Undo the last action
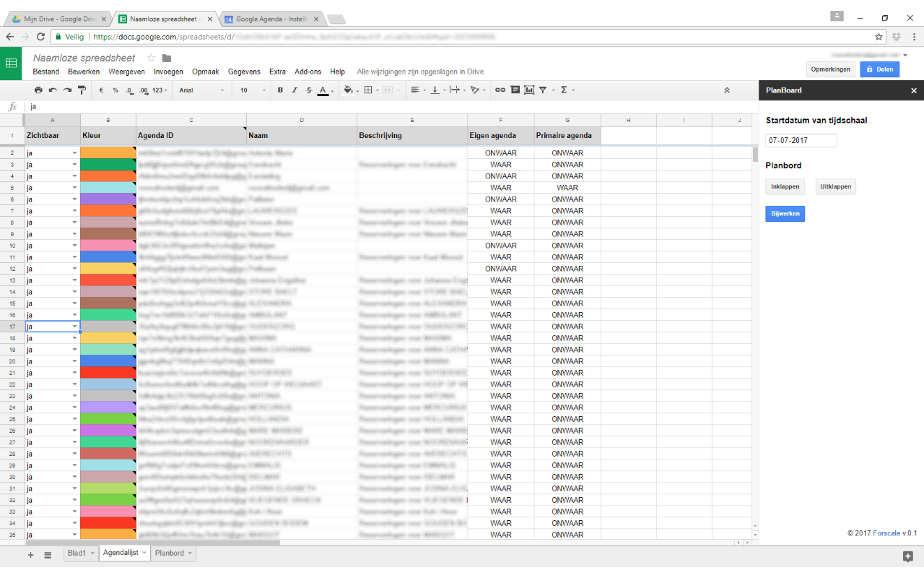Screen dimensions: 924x578 [x=53, y=90]
